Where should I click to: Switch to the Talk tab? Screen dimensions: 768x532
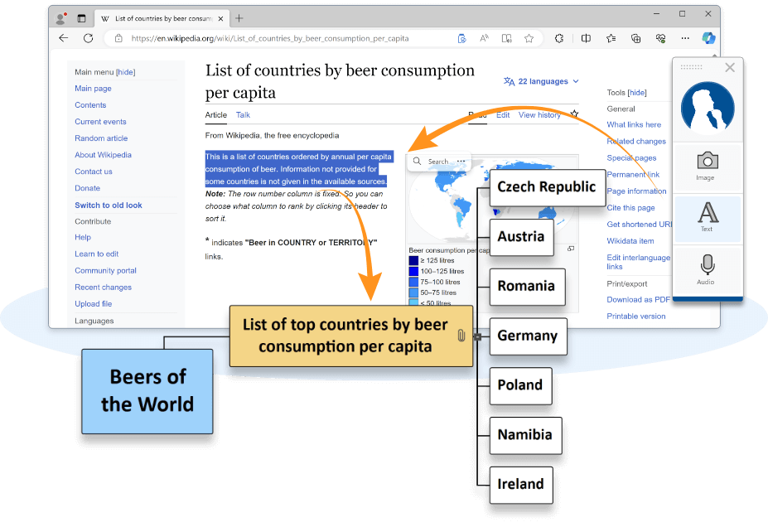coord(243,114)
